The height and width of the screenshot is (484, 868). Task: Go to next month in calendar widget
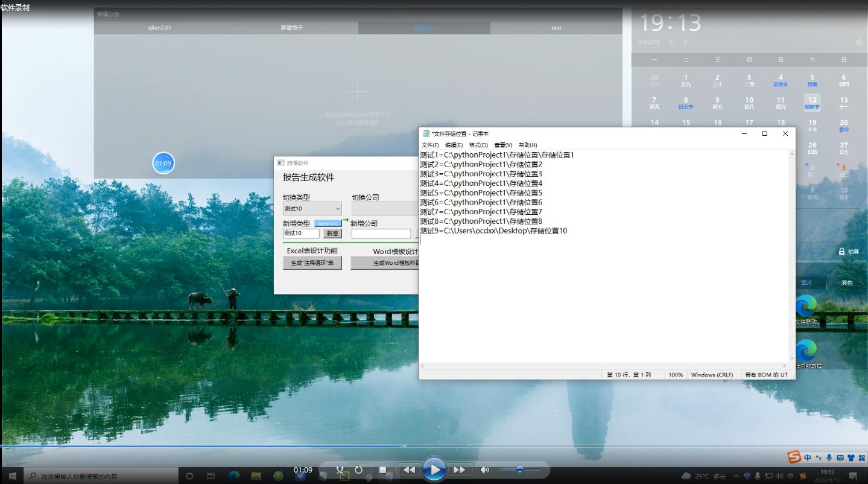click(685, 42)
